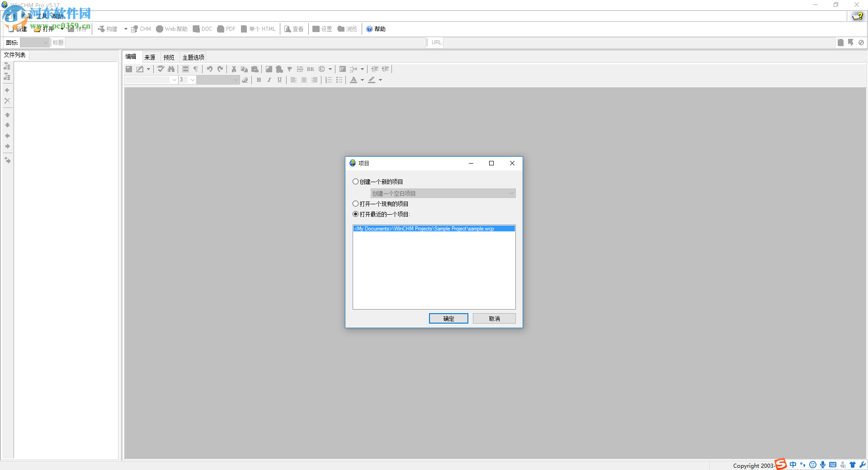Open the PDF export icon
This screenshot has width=868, height=470.
226,28
